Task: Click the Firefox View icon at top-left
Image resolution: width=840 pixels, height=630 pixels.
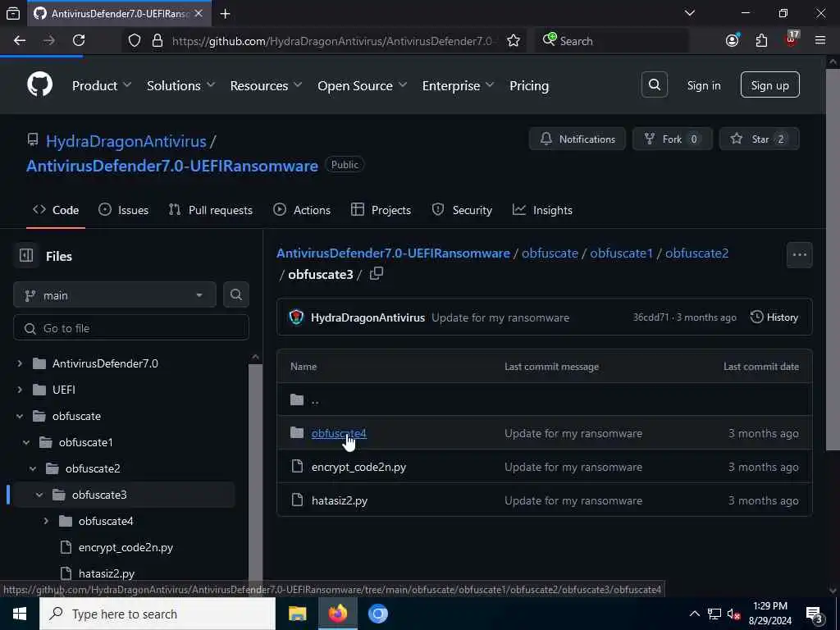Action: 13,14
